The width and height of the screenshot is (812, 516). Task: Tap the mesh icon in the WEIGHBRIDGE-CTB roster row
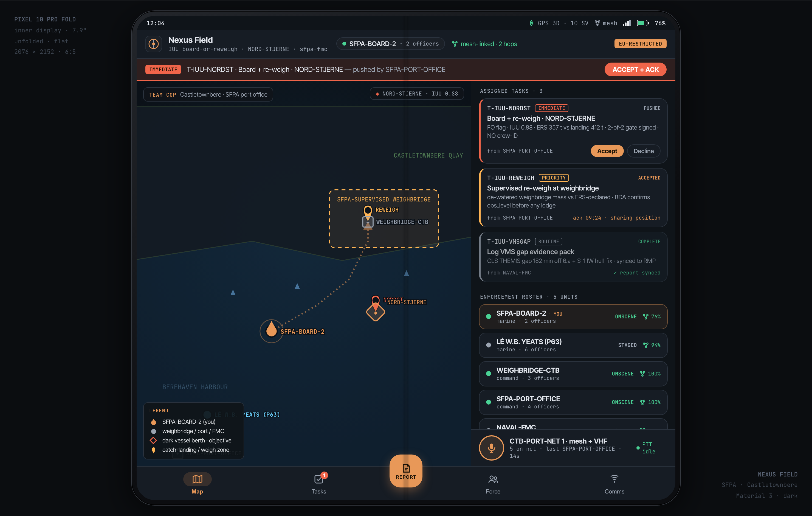[x=642, y=374]
